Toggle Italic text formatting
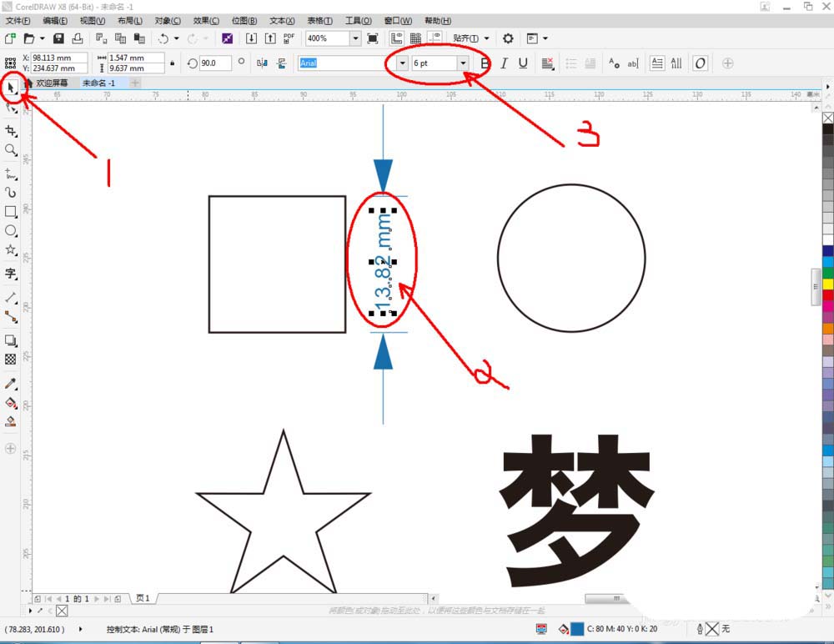The width and height of the screenshot is (834, 644). pyautogui.click(x=504, y=63)
